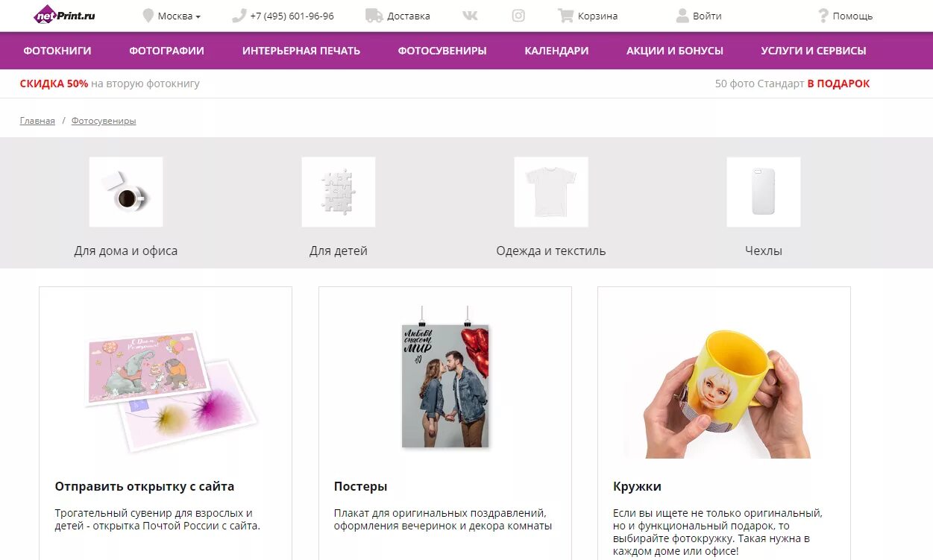This screenshot has width=933, height=560.
Task: Open the Фотокниги menu
Action: click(57, 51)
